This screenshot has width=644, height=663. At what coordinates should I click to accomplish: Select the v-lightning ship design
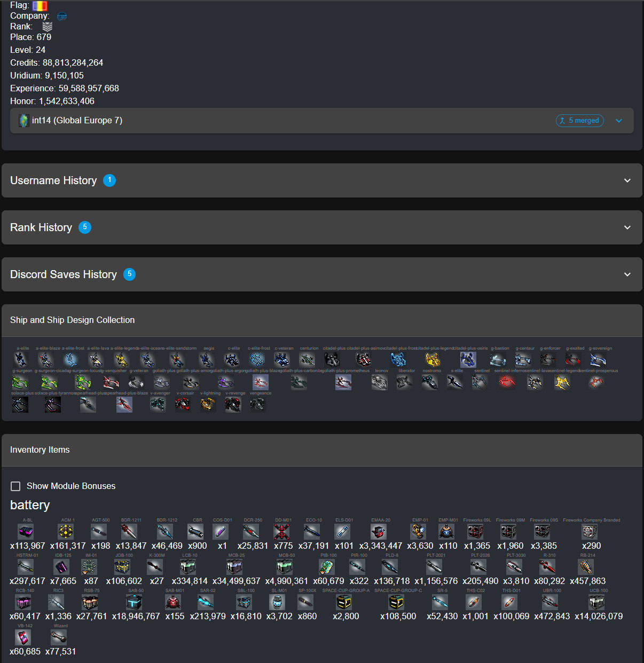208,404
